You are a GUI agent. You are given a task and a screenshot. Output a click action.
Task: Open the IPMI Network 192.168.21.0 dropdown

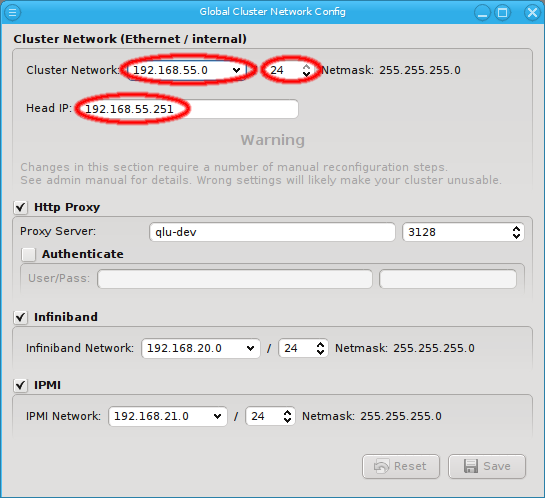tap(218, 416)
